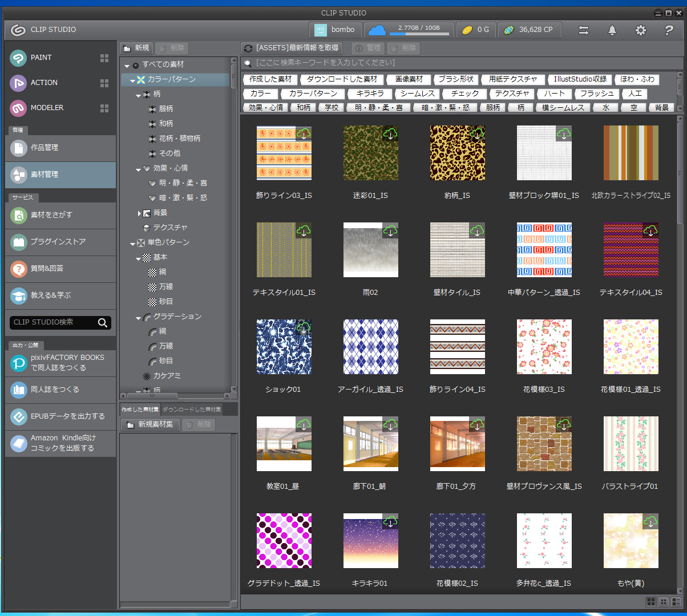
Task: Toggle the シームレス tag filter
Action: pyautogui.click(x=417, y=94)
